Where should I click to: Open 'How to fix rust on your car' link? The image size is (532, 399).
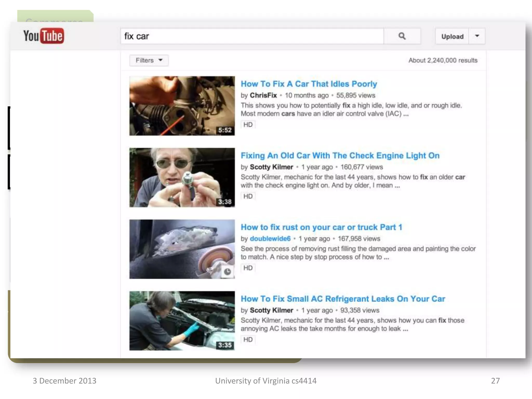point(321,227)
